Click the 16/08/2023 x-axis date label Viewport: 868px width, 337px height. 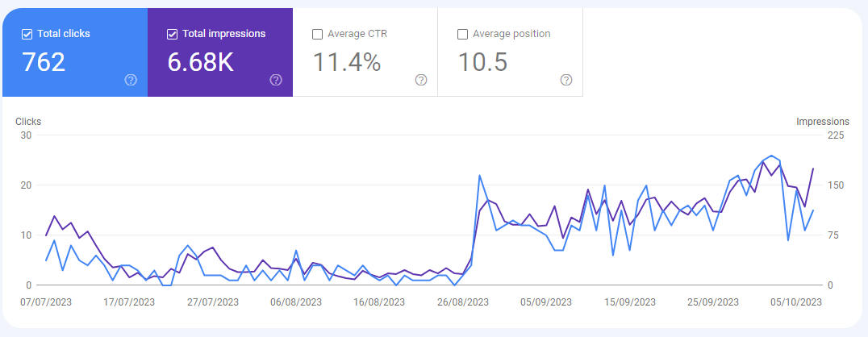pyautogui.click(x=378, y=302)
